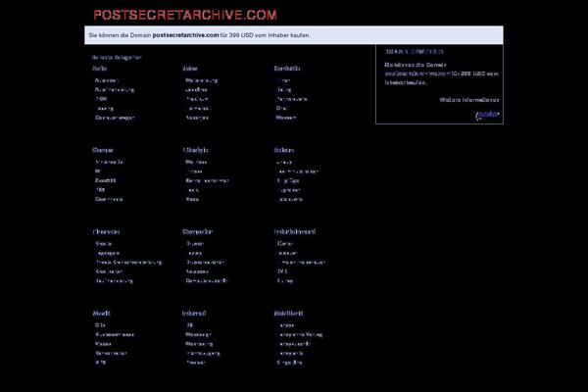Select the Gebrauchtwagen link under Auto
This screenshot has height=392, width=588.
point(115,118)
